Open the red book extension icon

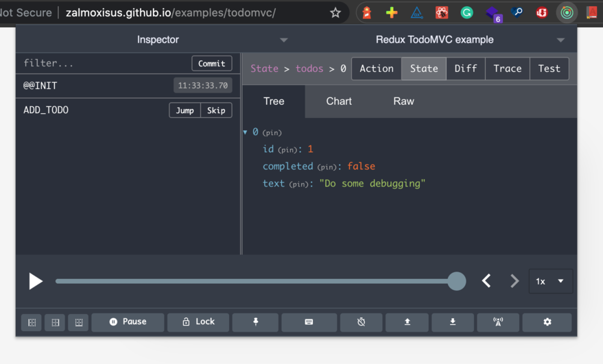click(591, 13)
